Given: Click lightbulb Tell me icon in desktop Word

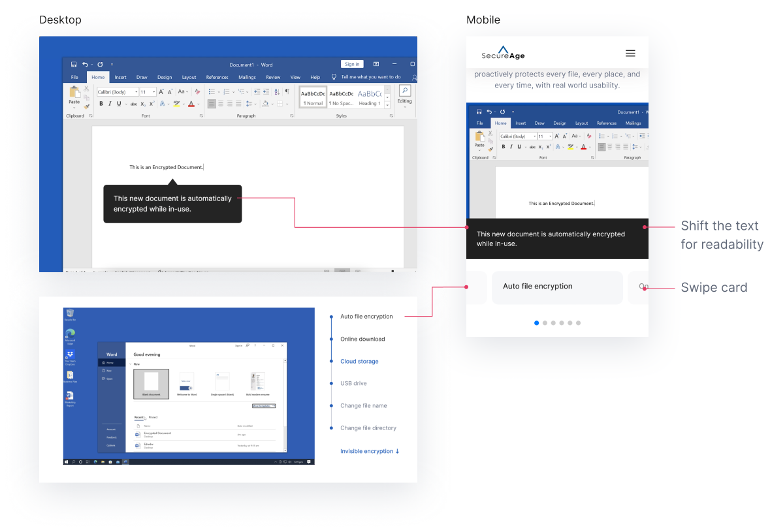Looking at the screenshot, I should pos(334,77).
